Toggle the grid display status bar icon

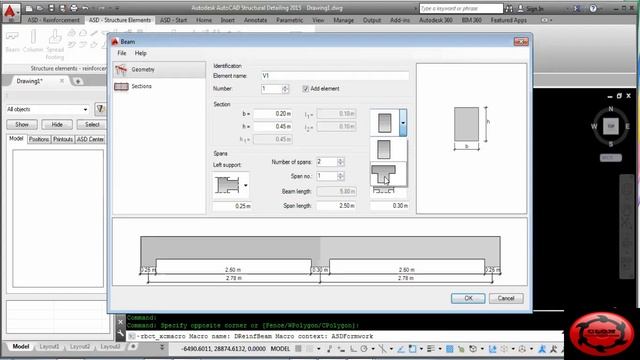[x=298, y=349]
